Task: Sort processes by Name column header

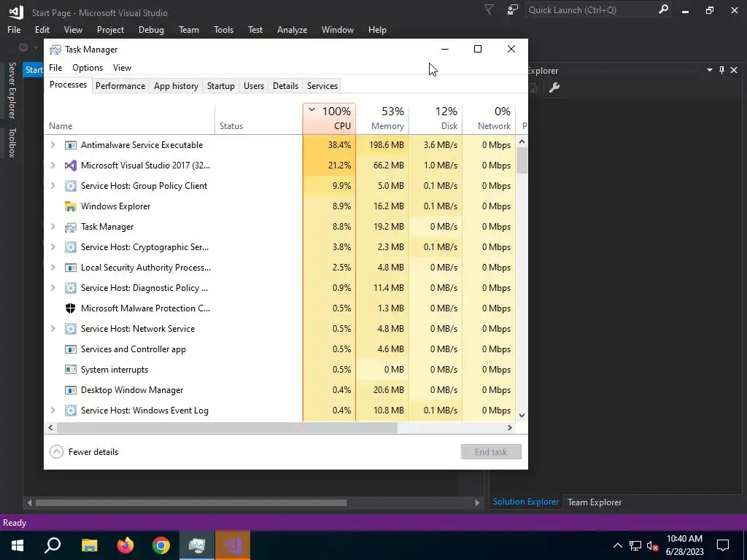Action: coord(130,119)
